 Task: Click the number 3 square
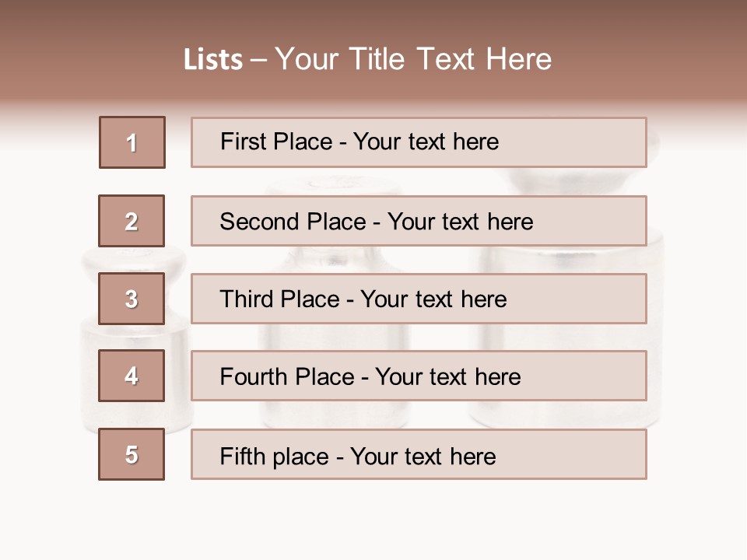(132, 299)
